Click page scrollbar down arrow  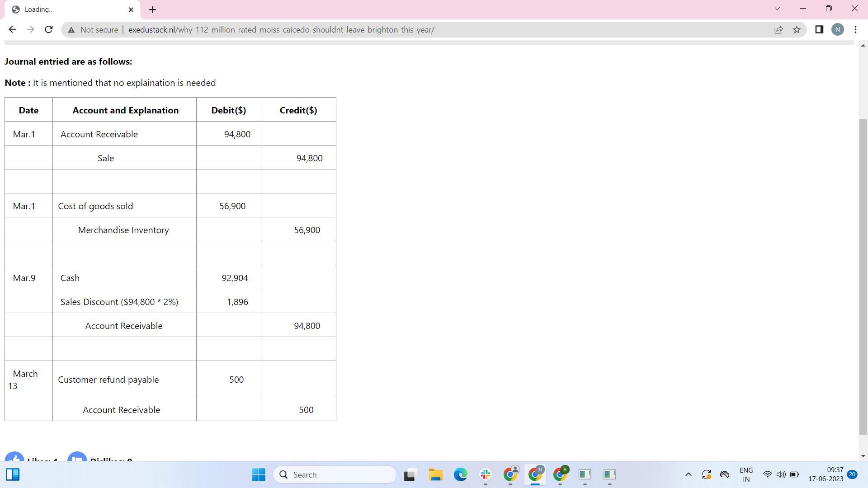click(x=863, y=456)
